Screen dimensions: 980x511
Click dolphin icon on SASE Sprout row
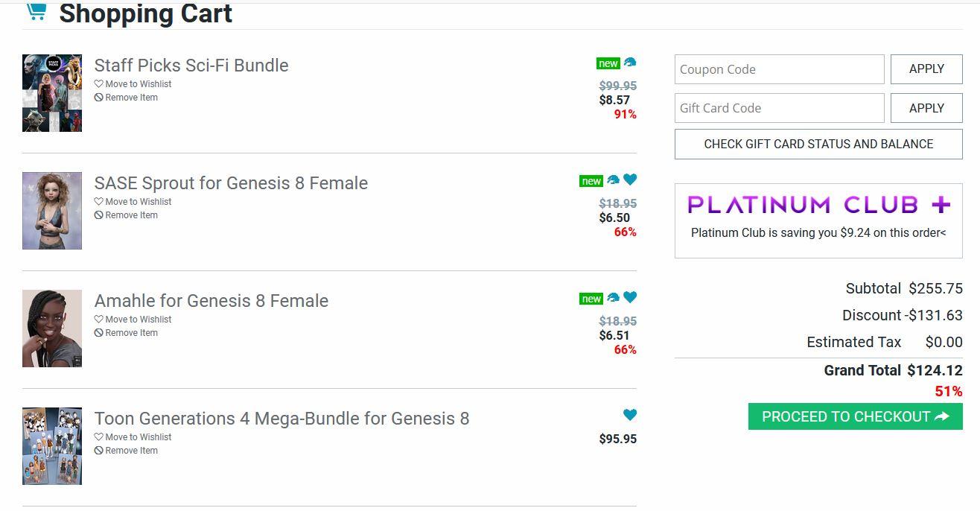click(x=613, y=180)
